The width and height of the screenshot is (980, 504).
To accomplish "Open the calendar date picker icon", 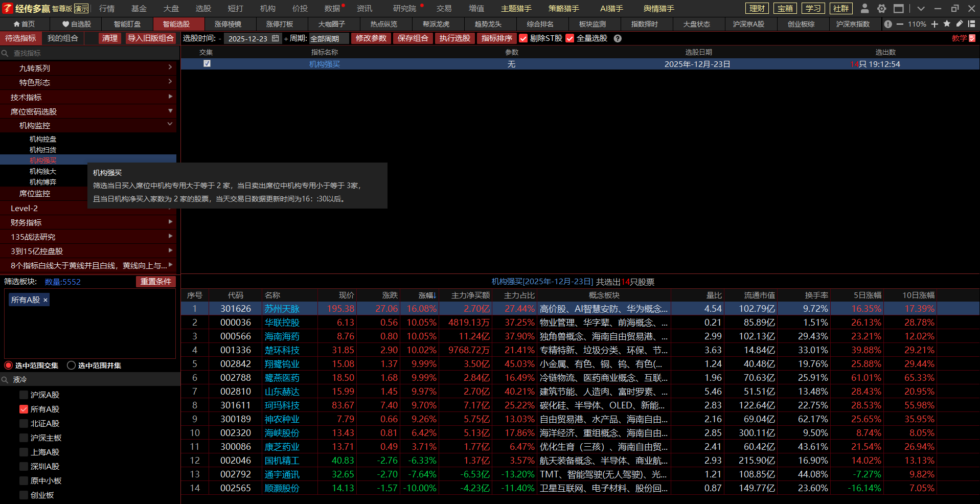I will [x=276, y=38].
